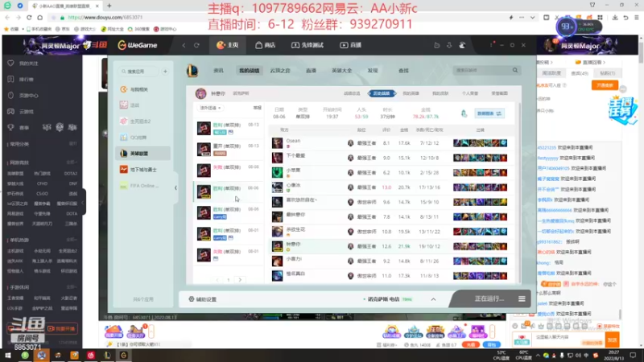Click the 正在运行 running button
The image size is (644, 362).
click(x=489, y=298)
